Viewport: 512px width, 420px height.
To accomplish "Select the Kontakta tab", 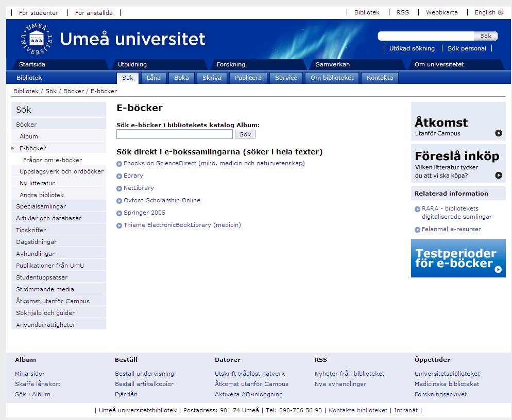I will pyautogui.click(x=380, y=78).
